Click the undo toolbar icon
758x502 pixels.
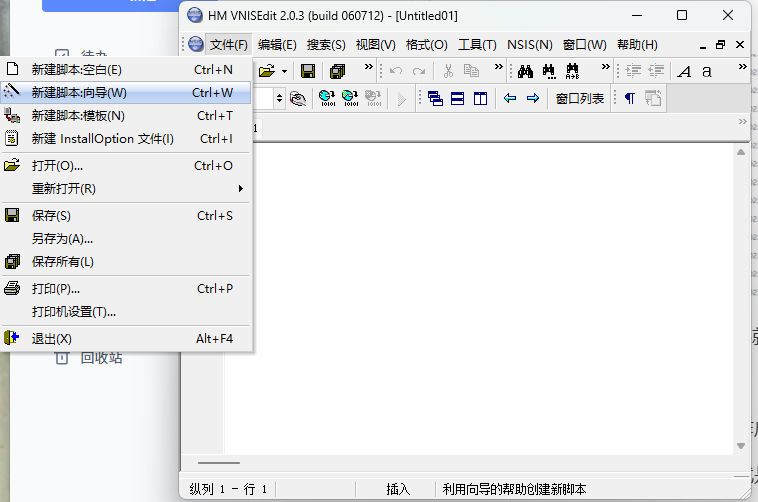pyautogui.click(x=396, y=71)
